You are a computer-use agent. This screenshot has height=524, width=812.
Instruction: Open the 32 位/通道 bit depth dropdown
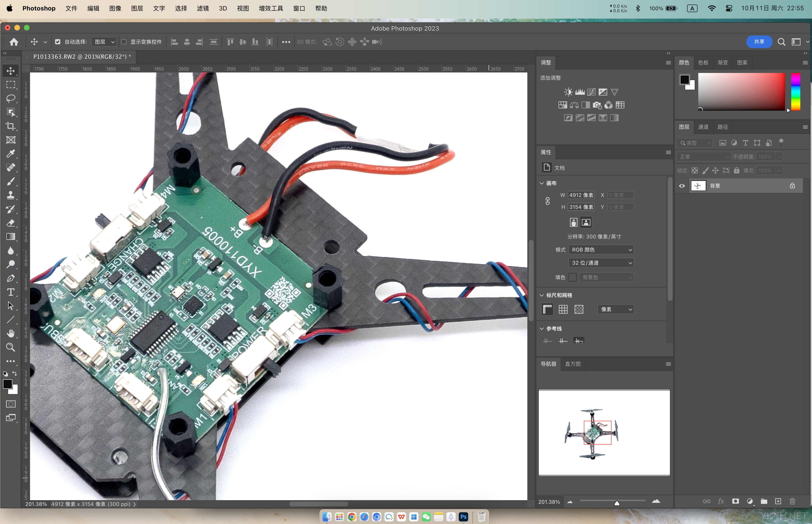pos(601,263)
